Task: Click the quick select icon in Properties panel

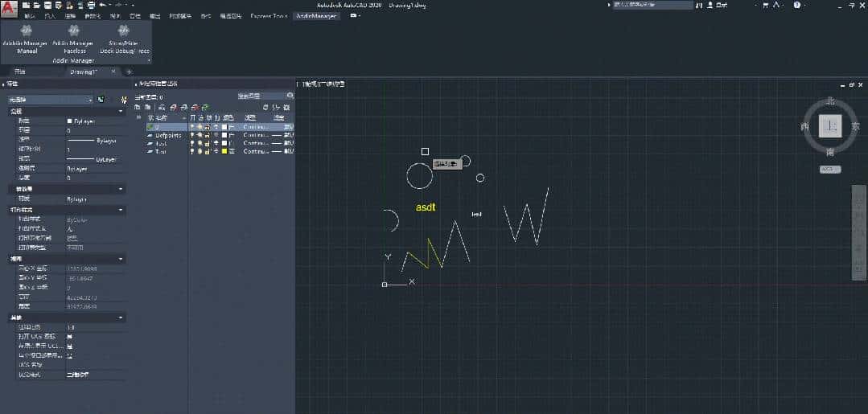Action: point(124,100)
